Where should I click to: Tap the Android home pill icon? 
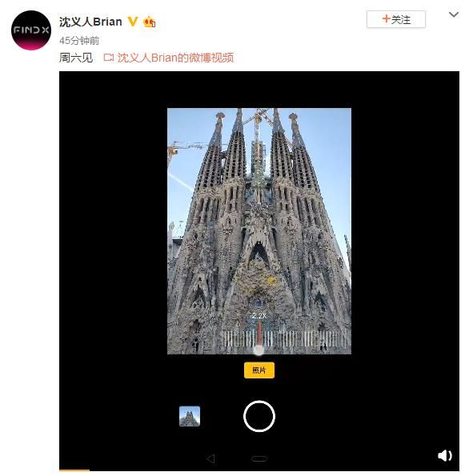coord(259,458)
